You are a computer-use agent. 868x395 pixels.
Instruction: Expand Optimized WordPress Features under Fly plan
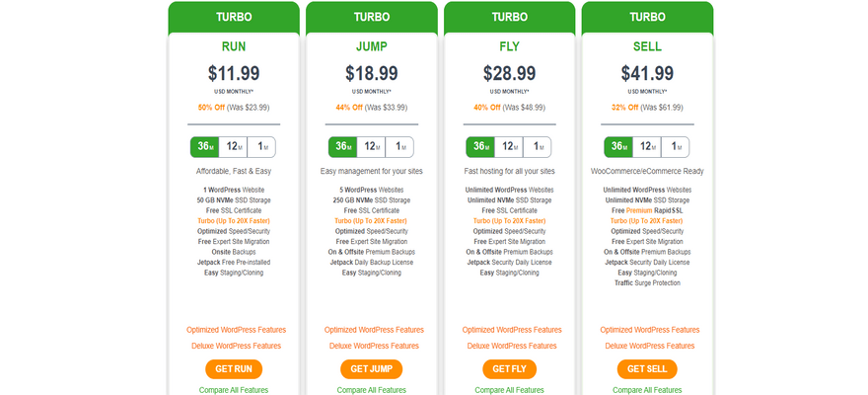pos(512,330)
